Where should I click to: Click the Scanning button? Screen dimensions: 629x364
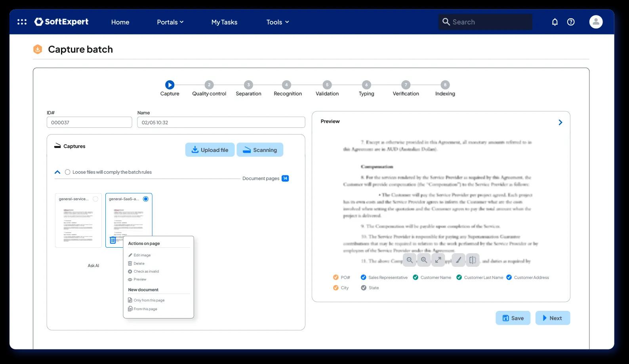pyautogui.click(x=260, y=150)
